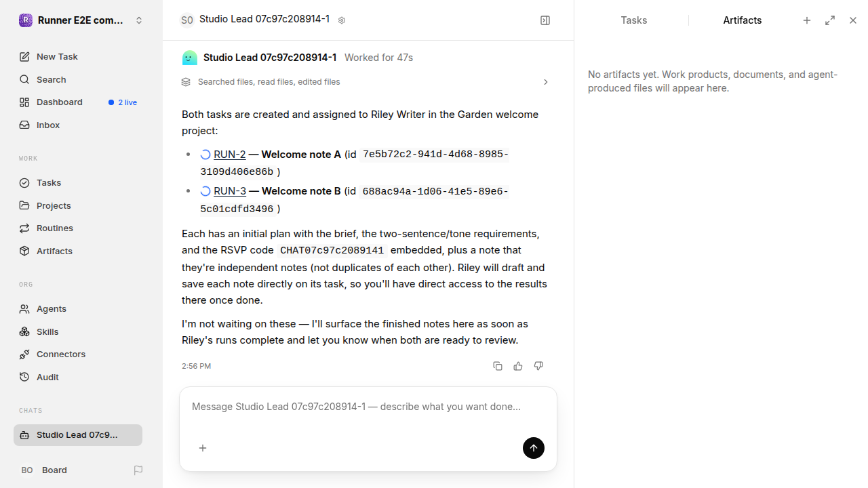This screenshot has width=868, height=488.
Task: Go to the Tasks sidebar item
Action: (x=78, y=183)
